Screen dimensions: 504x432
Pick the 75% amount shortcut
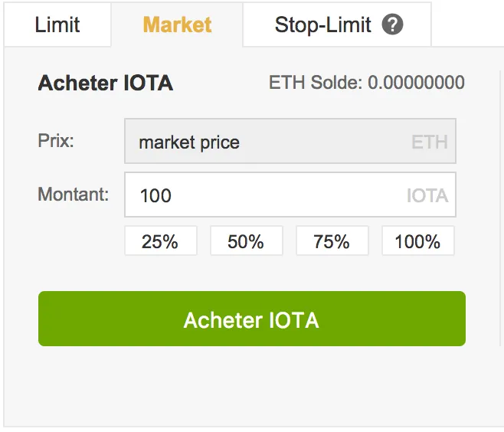click(332, 241)
